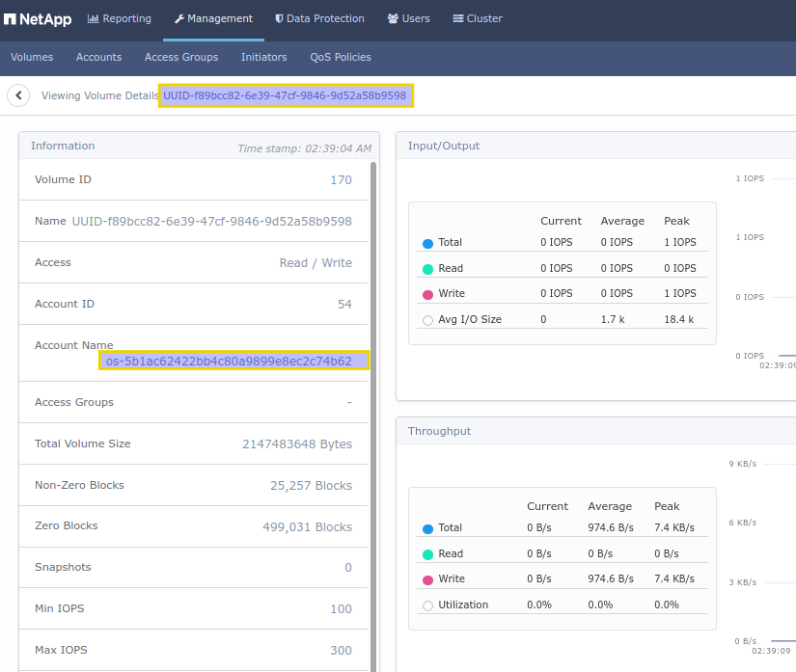Switch to the Initiators tab

click(x=264, y=57)
